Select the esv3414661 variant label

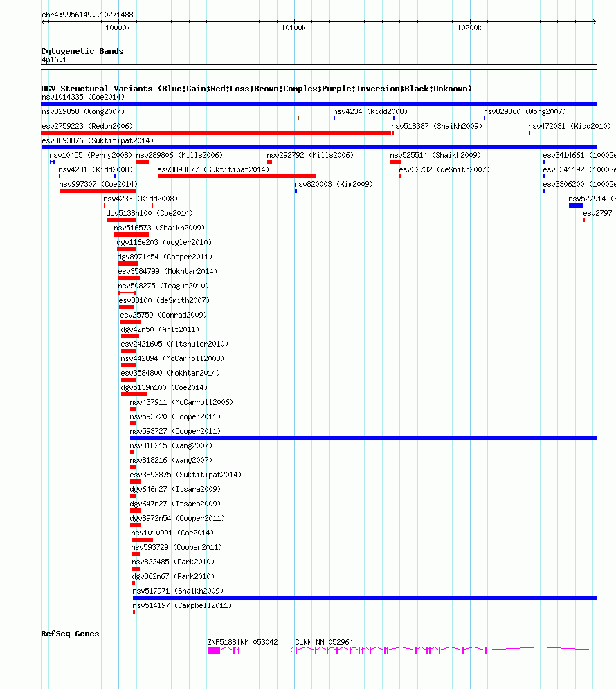coord(579,155)
